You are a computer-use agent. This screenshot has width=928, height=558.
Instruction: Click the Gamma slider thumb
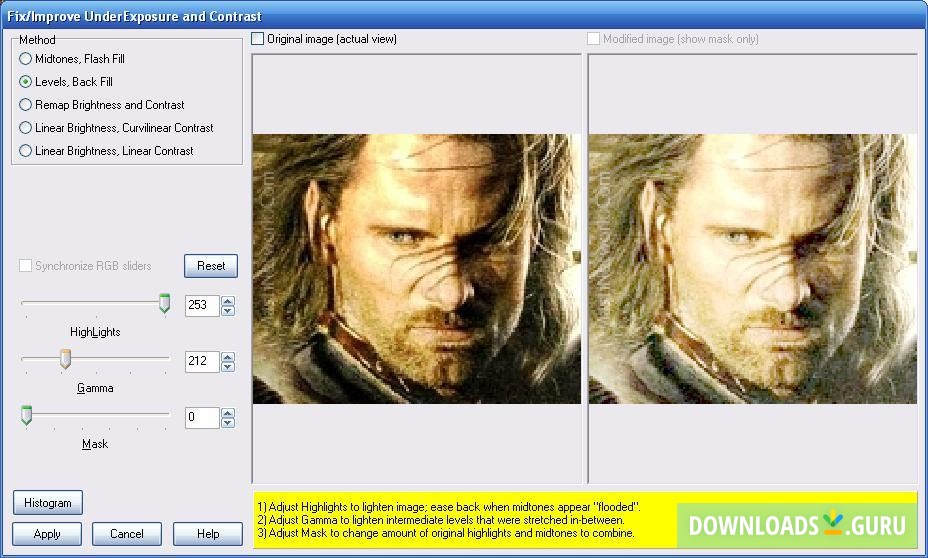point(66,359)
